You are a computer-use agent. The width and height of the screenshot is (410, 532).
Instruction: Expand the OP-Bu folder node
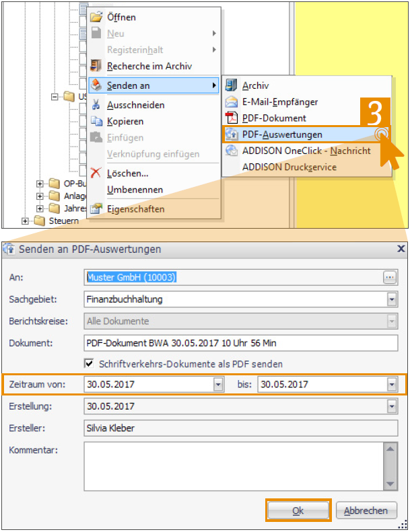[40, 184]
